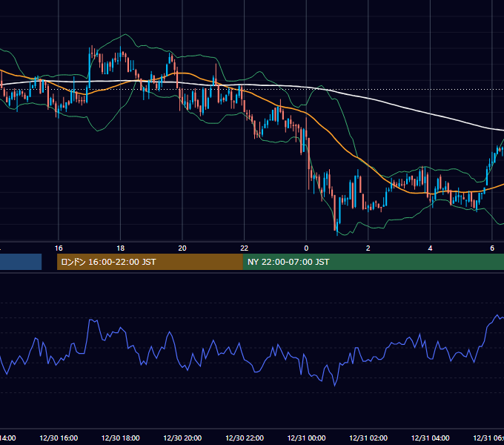This screenshot has width=504, height=445.
Task: Select the orange moving average line
Action: [337, 142]
